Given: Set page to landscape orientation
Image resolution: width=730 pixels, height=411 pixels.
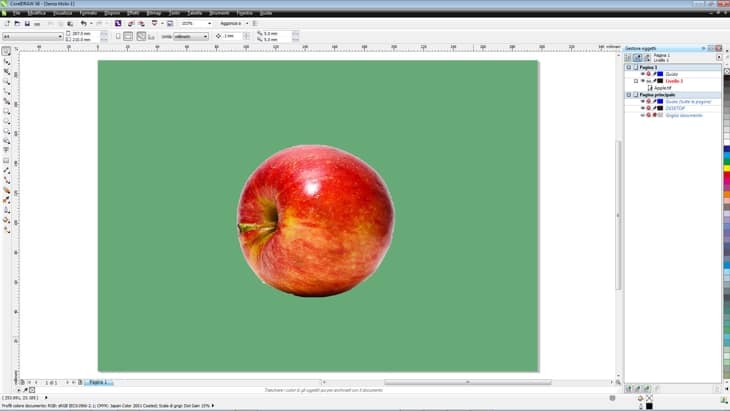Looking at the screenshot, I should tap(128, 36).
